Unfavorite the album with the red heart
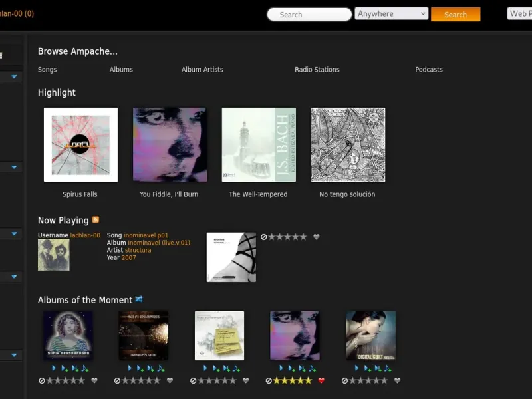532x399 pixels. point(321,380)
